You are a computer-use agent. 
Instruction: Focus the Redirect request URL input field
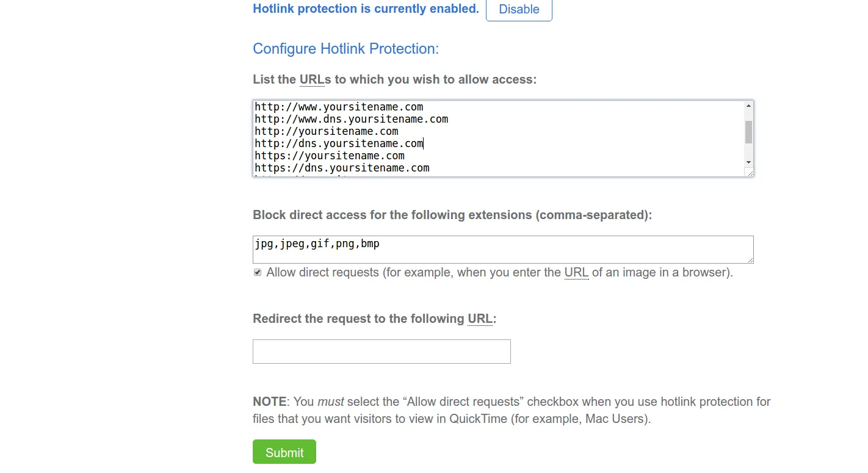coord(382,352)
